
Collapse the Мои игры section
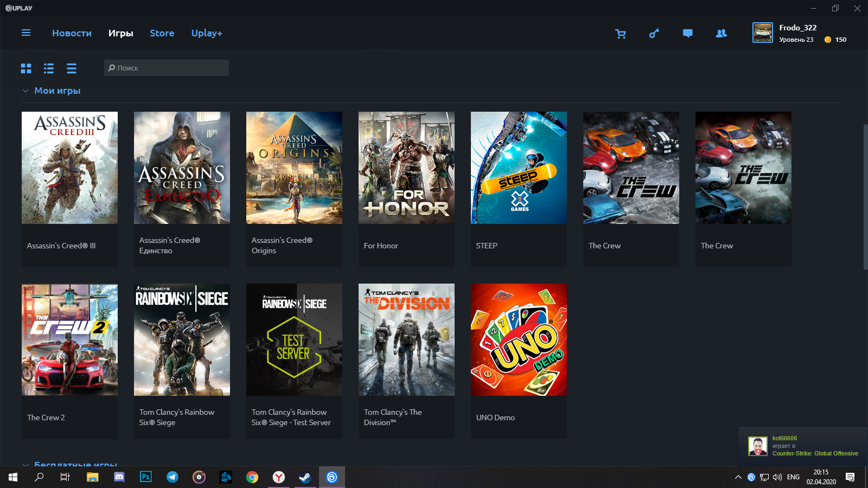point(25,91)
